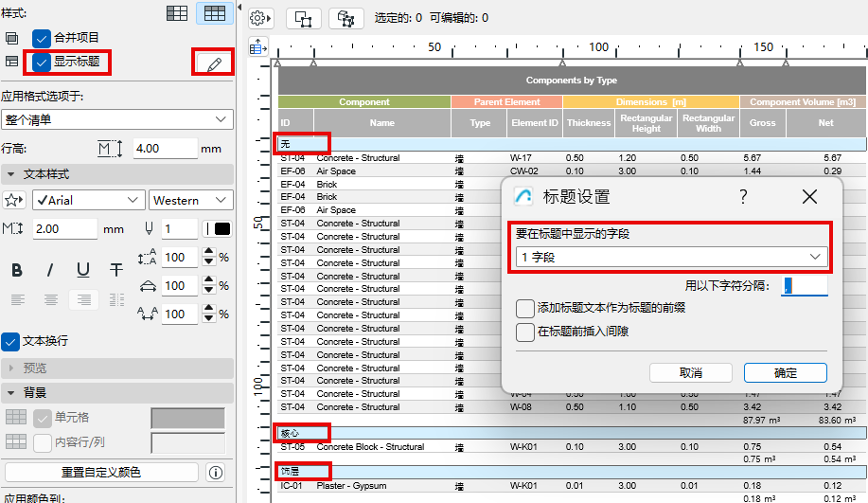
Task: Collapse 背景 section
Action: pos(10,393)
